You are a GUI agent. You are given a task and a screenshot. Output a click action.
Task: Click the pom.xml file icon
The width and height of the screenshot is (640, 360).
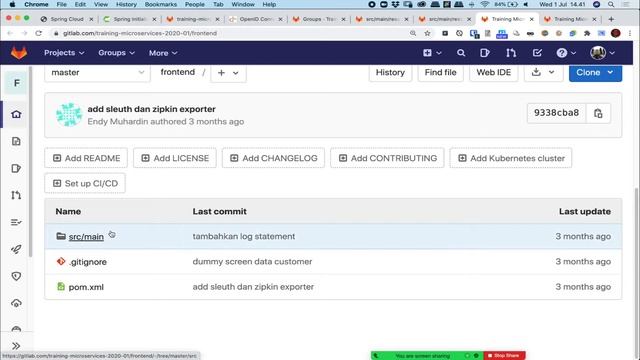tap(61, 287)
